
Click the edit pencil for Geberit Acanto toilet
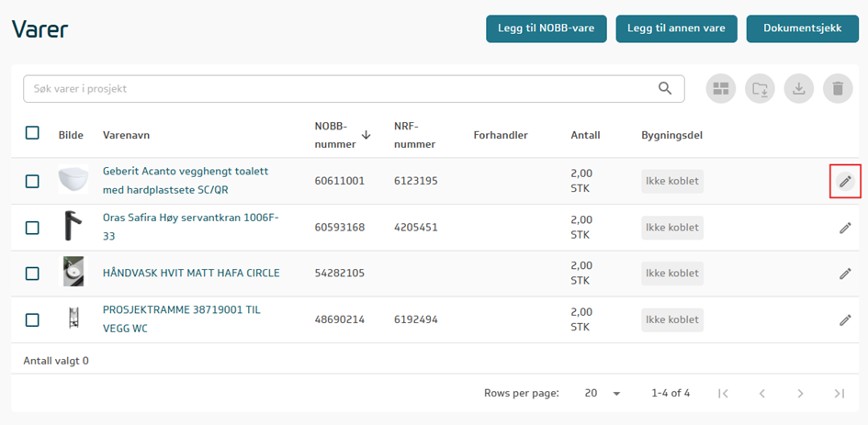[x=845, y=182]
